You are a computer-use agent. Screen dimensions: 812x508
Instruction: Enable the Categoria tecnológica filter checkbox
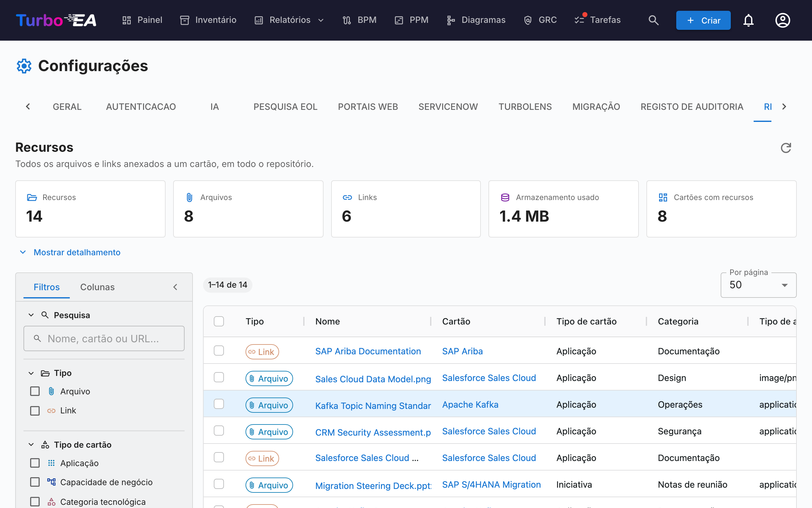[35, 502]
